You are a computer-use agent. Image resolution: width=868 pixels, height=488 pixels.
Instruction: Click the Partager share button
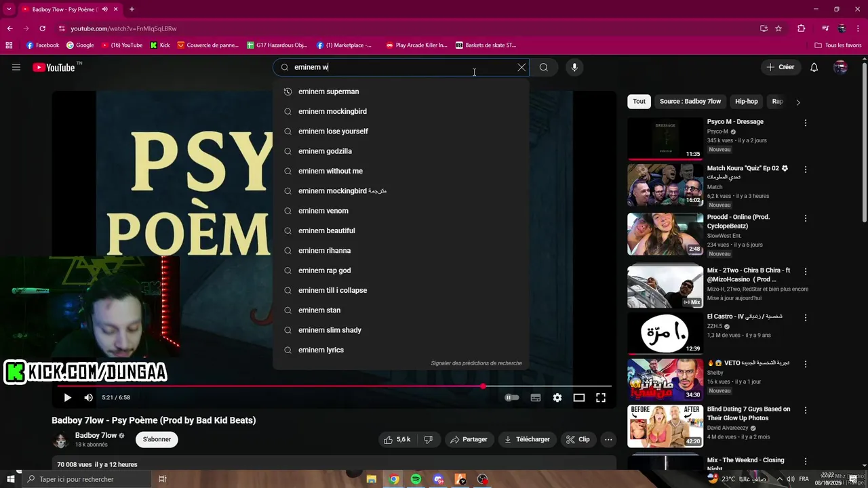click(469, 439)
